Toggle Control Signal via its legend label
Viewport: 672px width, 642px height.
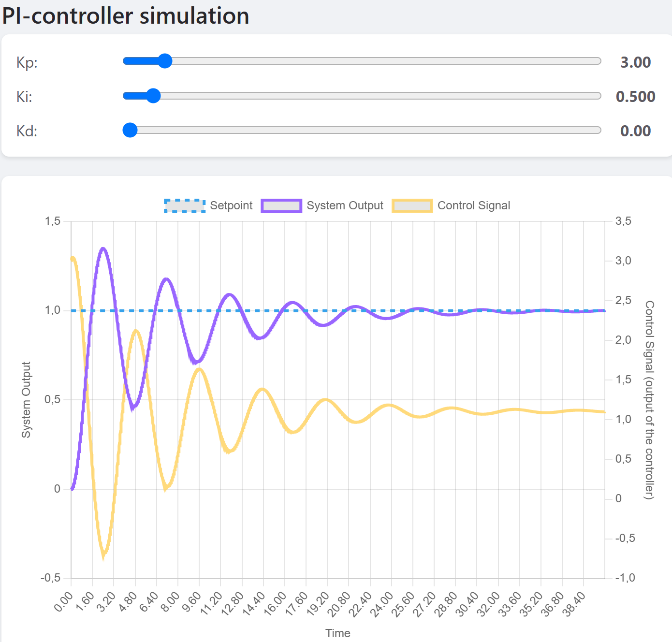coord(473,206)
